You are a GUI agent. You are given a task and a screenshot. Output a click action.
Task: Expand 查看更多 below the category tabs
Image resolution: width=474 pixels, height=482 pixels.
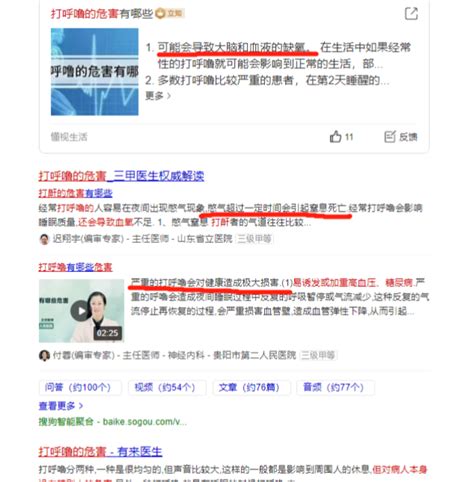[x=61, y=406]
